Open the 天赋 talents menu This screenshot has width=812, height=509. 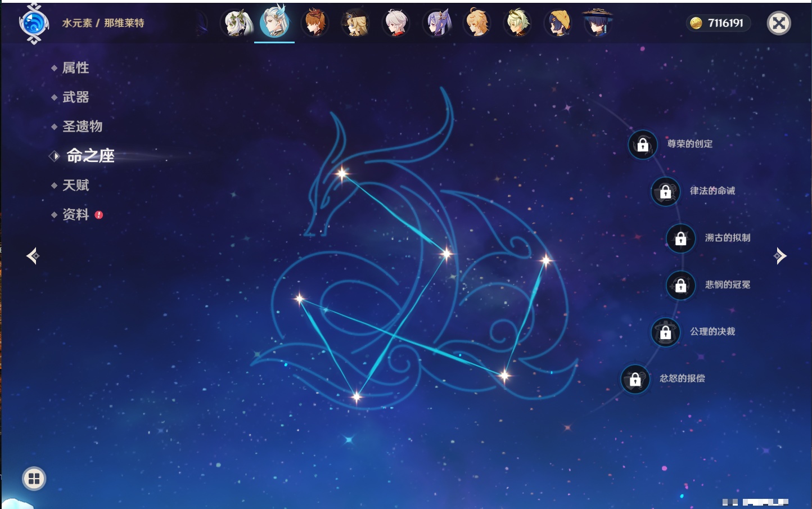tap(75, 185)
